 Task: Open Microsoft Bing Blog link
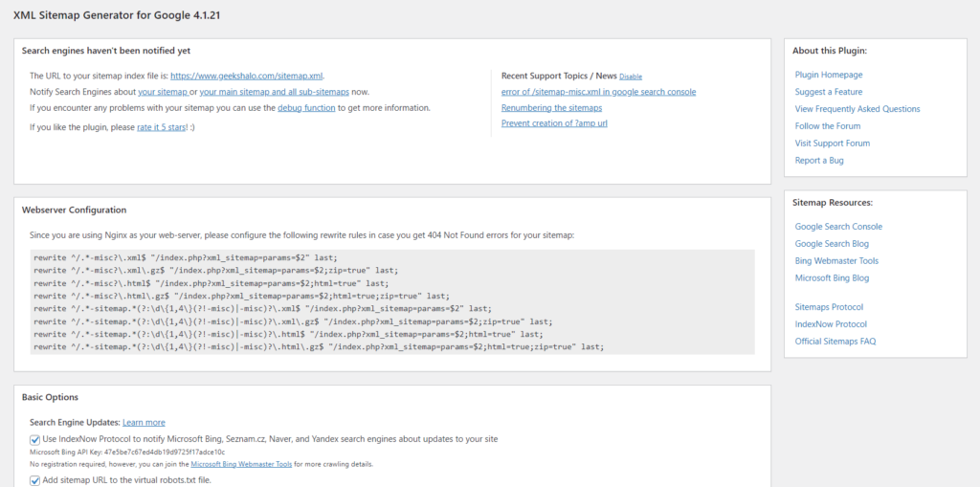832,277
